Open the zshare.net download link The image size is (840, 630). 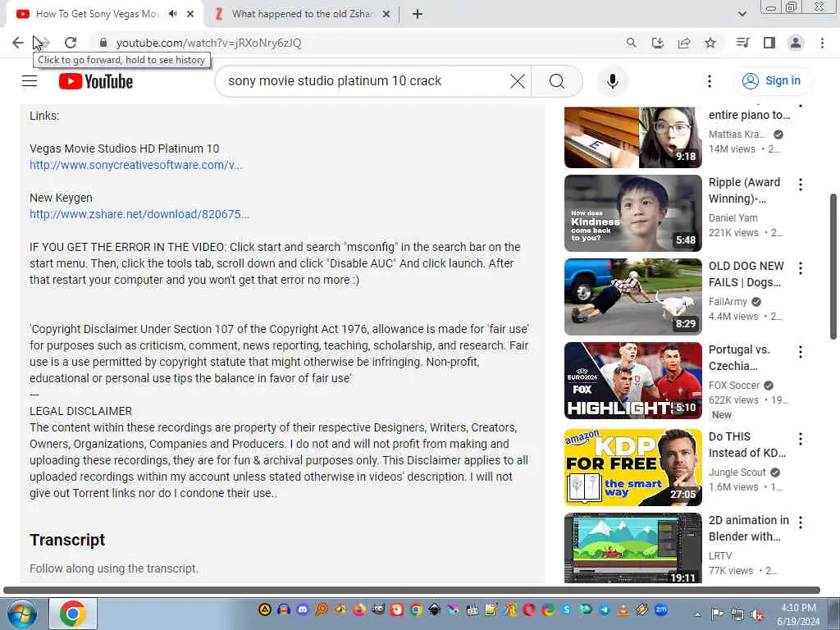(139, 214)
